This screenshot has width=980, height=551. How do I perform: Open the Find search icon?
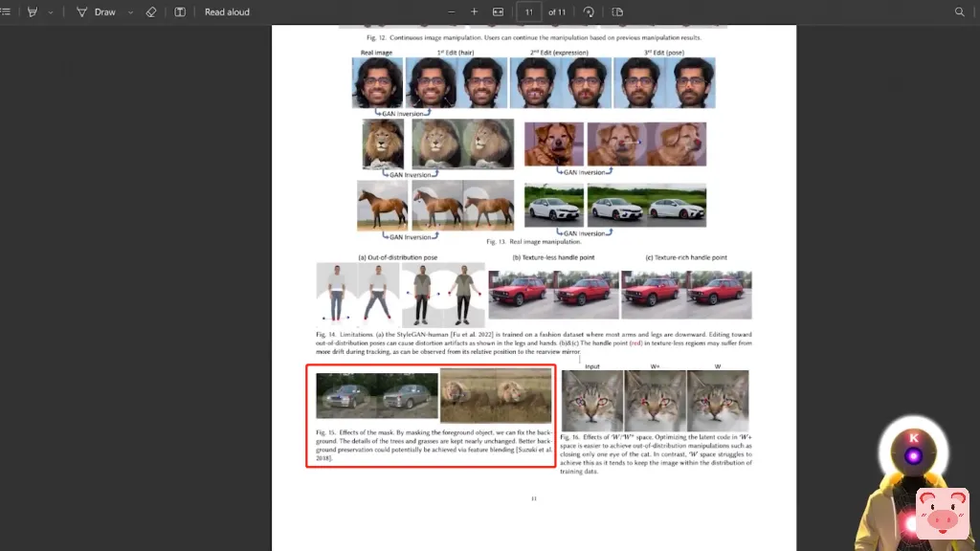(x=959, y=11)
